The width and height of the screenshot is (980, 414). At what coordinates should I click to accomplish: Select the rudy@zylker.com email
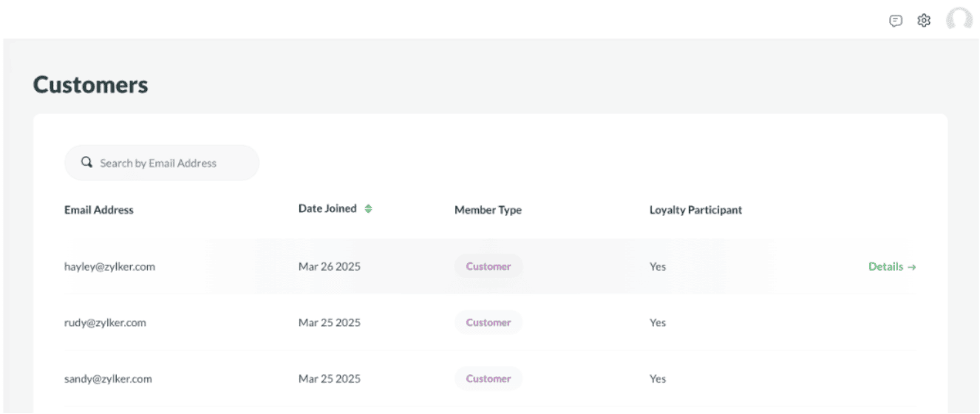105,323
